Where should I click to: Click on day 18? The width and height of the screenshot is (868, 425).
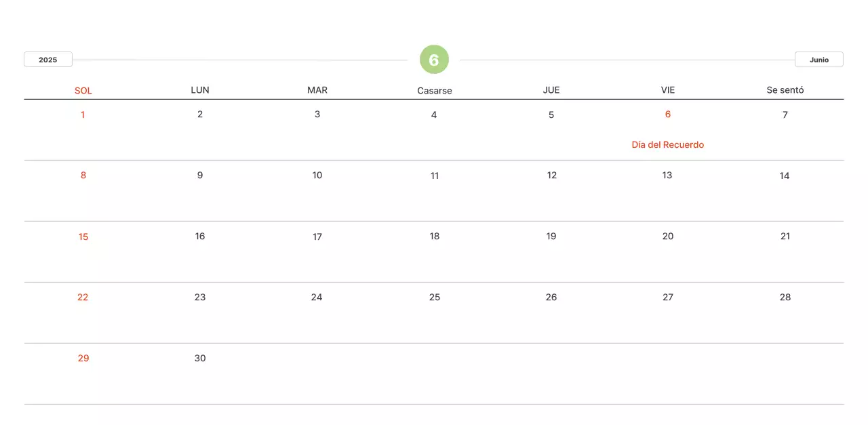[434, 237]
